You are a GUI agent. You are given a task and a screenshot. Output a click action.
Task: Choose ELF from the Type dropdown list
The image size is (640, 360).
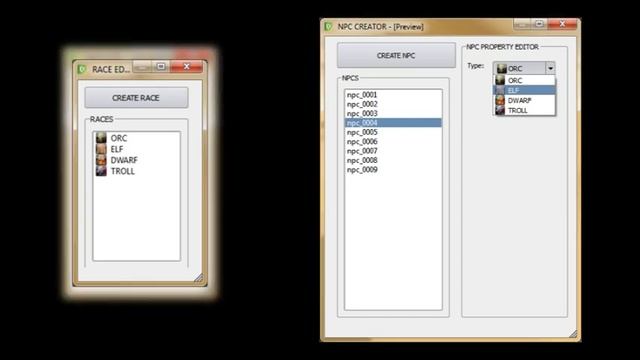(524, 90)
